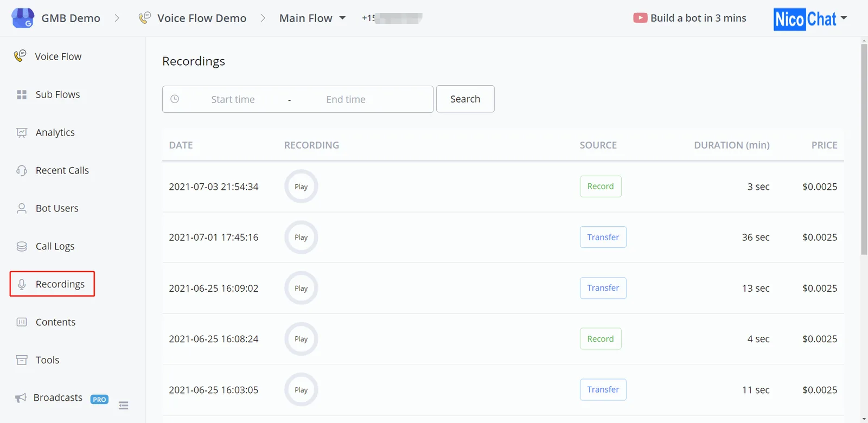Open Recent Calls headset icon
Image resolution: width=868 pixels, height=423 pixels.
click(22, 170)
